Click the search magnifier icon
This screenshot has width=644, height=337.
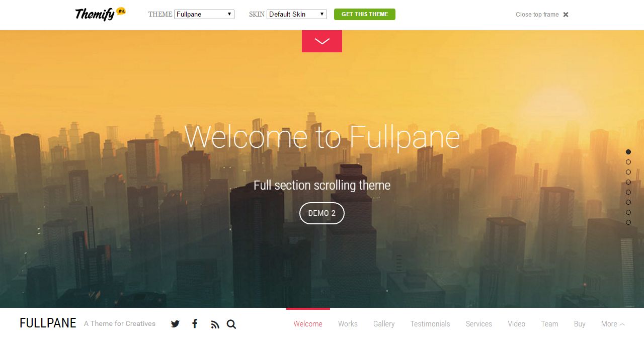click(x=231, y=324)
